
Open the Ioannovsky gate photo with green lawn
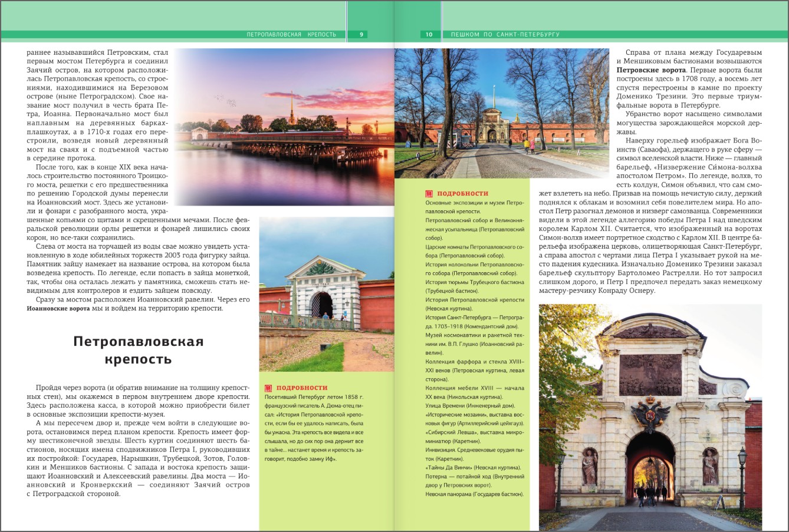[326, 293]
